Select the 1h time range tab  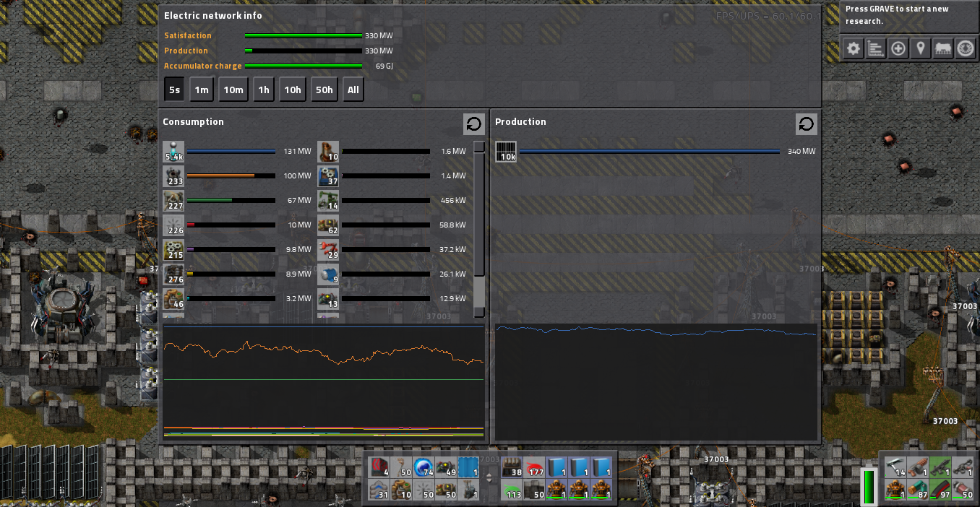264,90
